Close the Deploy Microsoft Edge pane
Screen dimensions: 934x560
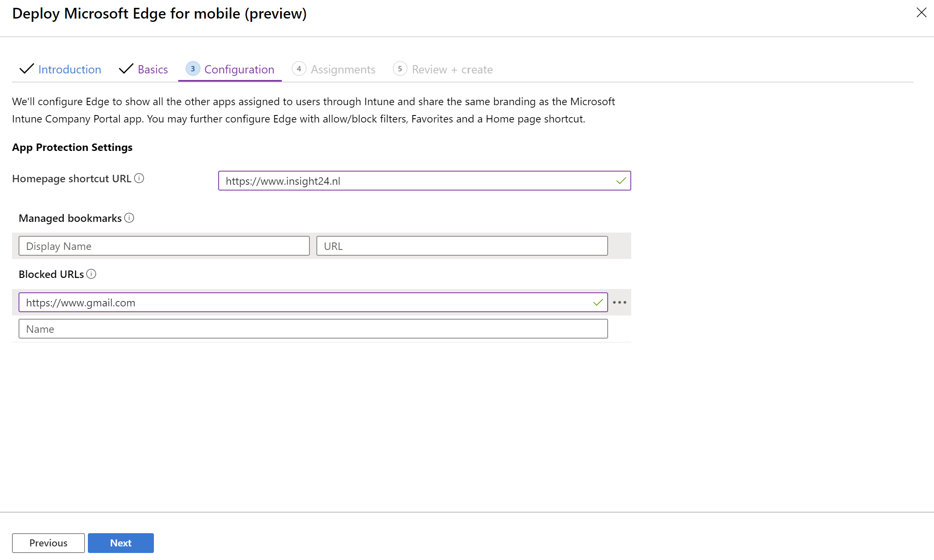tap(921, 13)
